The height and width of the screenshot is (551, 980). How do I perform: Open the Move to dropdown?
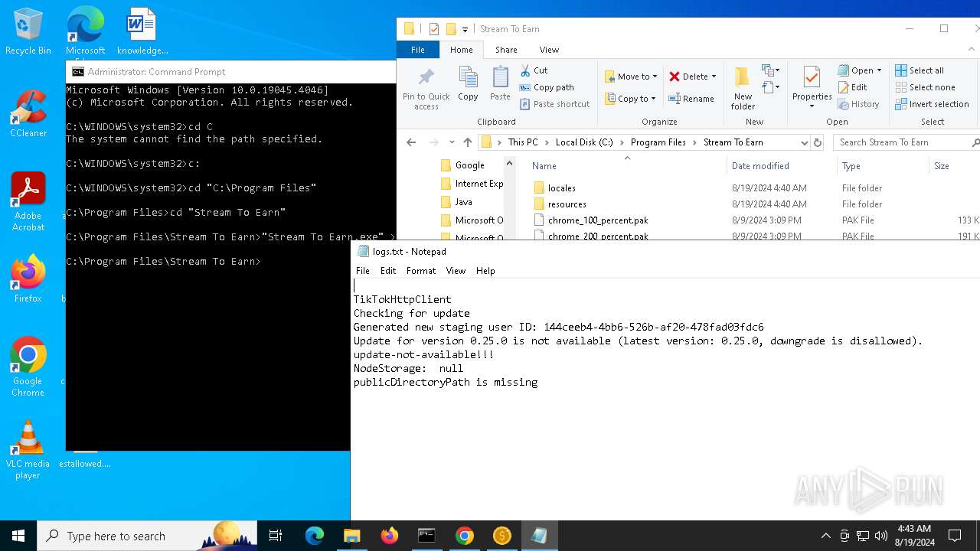tap(631, 77)
